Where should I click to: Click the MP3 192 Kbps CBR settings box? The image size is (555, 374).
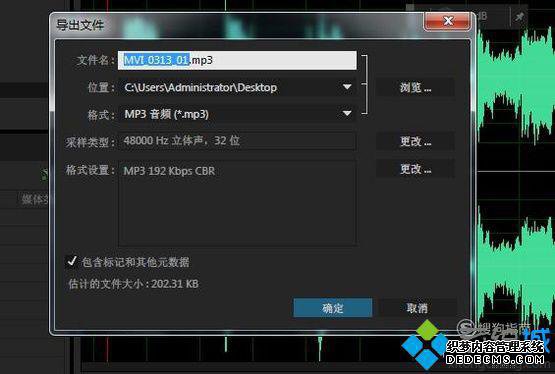point(238,203)
